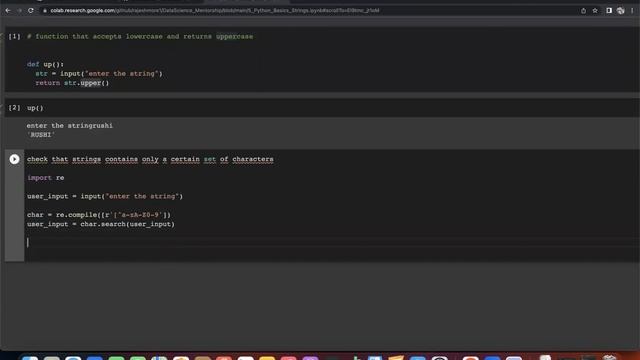
Task: Click the comment about lowercase returns uppercase
Action: coord(140,37)
